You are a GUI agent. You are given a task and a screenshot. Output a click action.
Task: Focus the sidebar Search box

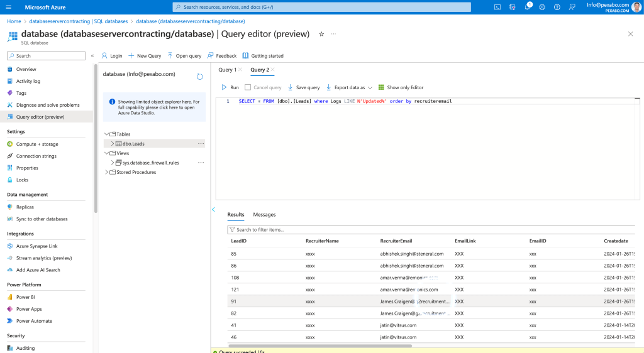point(46,56)
